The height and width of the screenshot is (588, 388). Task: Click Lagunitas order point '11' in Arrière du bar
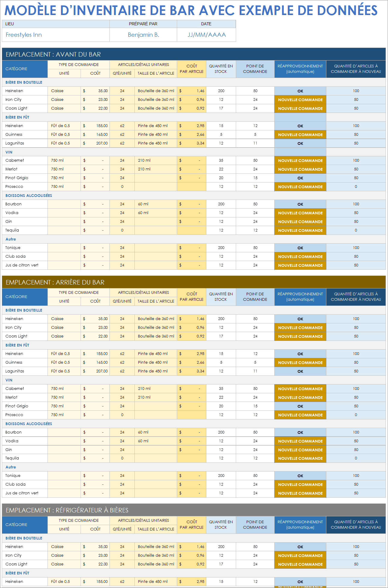coord(255,371)
